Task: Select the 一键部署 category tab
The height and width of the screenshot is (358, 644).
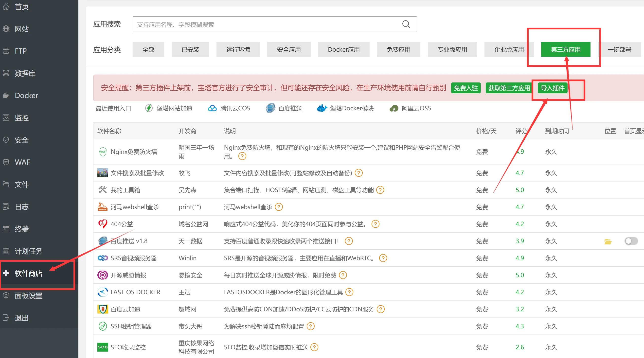Action: [620, 50]
